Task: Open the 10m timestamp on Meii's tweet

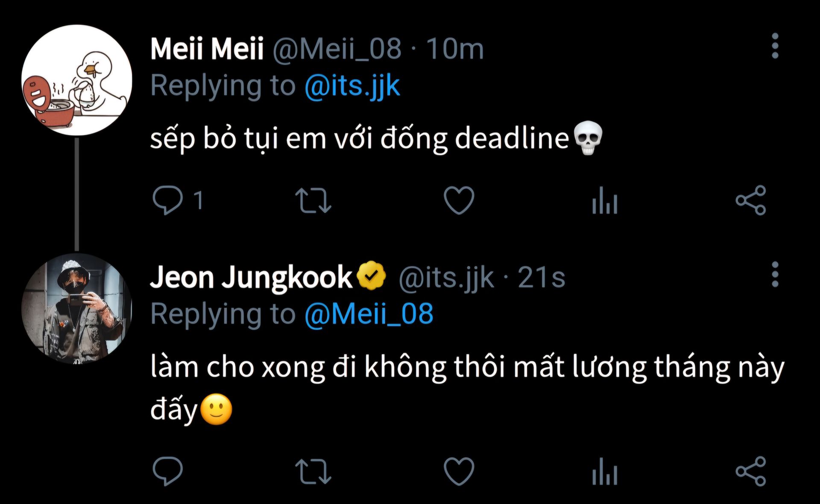Action: pos(455,48)
